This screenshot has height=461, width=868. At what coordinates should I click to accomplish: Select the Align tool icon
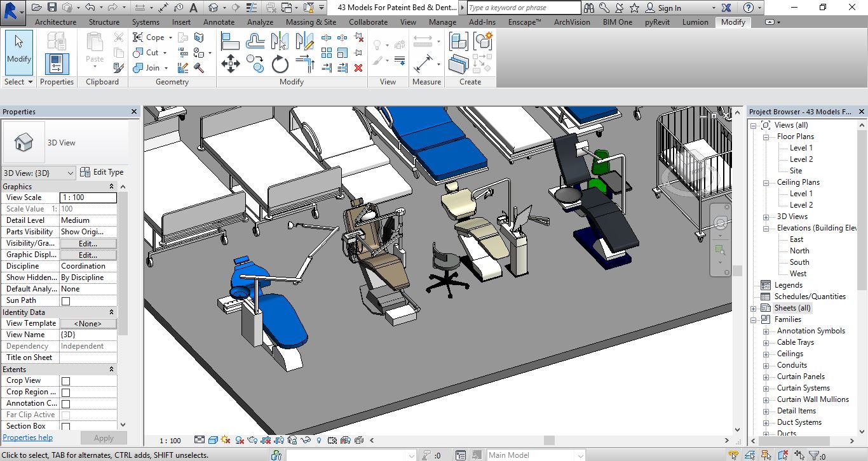pos(230,42)
